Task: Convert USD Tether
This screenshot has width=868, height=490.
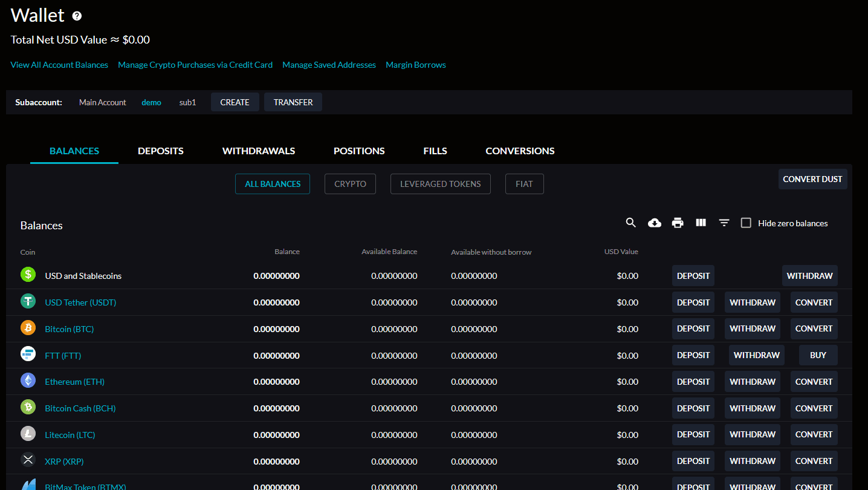Action: (814, 302)
